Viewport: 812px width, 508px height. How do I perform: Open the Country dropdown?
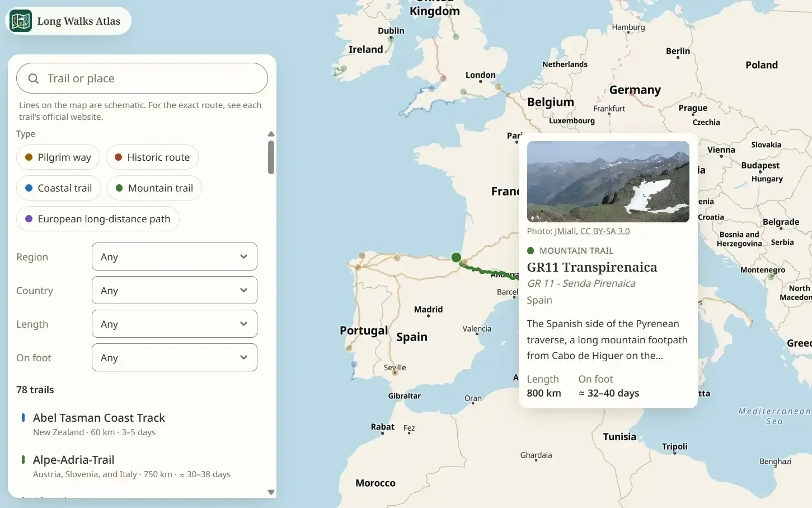(x=175, y=290)
